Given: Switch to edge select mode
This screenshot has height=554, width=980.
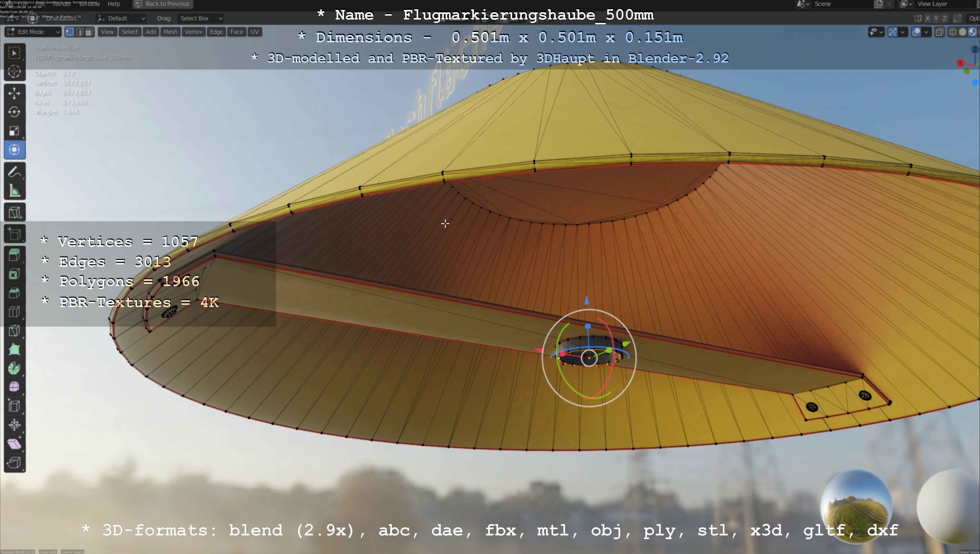Looking at the screenshot, I should [80, 32].
